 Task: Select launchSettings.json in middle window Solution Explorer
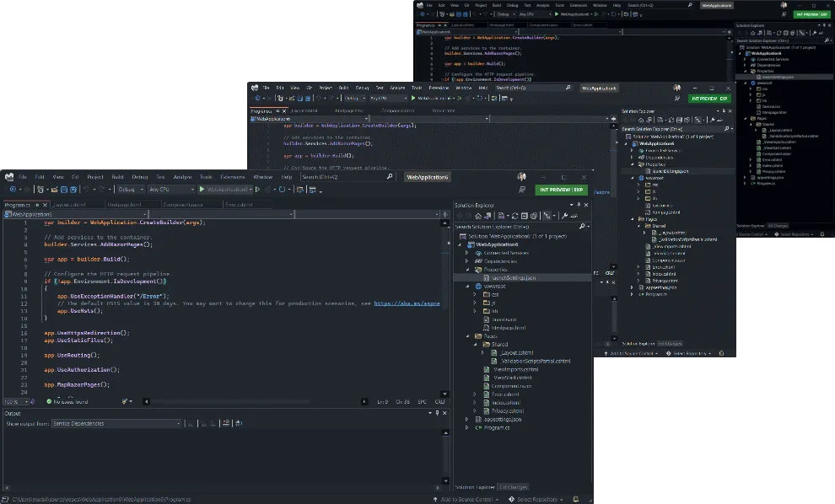670,171
